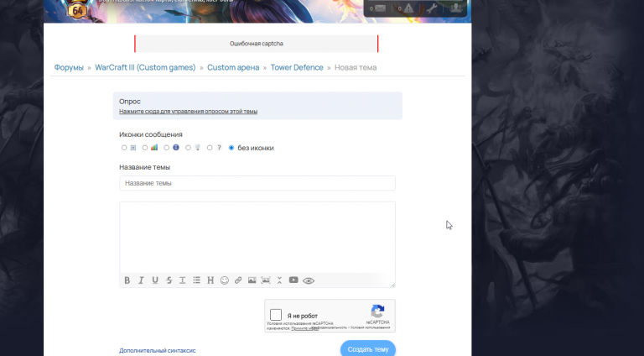
Task: Click the 'Новая тема' breadcrumb text
Action: [x=356, y=67]
